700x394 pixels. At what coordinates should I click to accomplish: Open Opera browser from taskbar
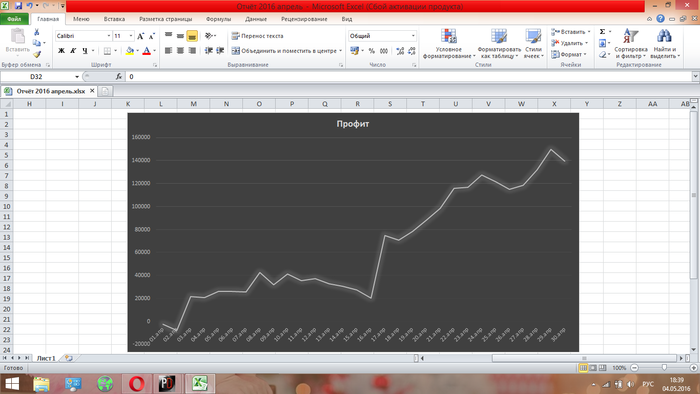click(x=137, y=384)
